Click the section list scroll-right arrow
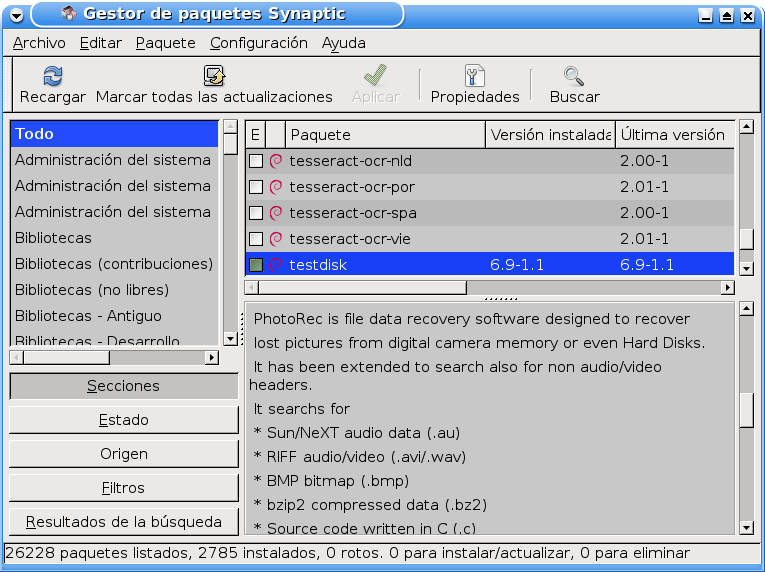This screenshot has height=572, width=765. 211,358
